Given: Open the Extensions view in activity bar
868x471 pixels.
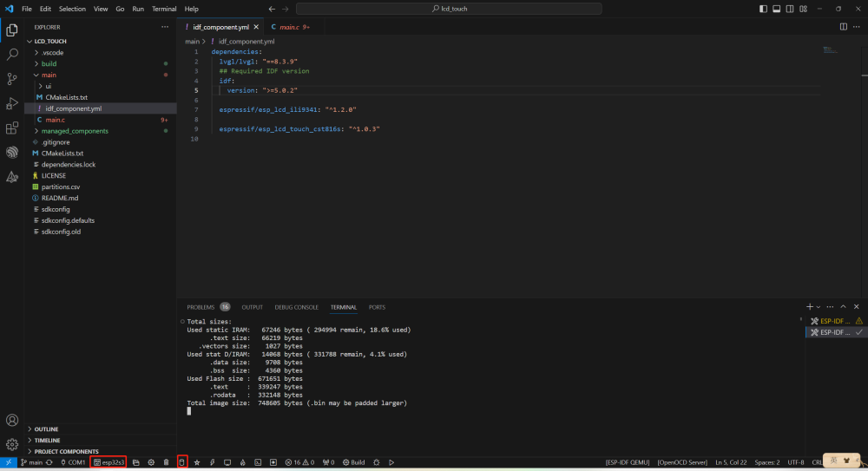Looking at the screenshot, I should 12,128.
